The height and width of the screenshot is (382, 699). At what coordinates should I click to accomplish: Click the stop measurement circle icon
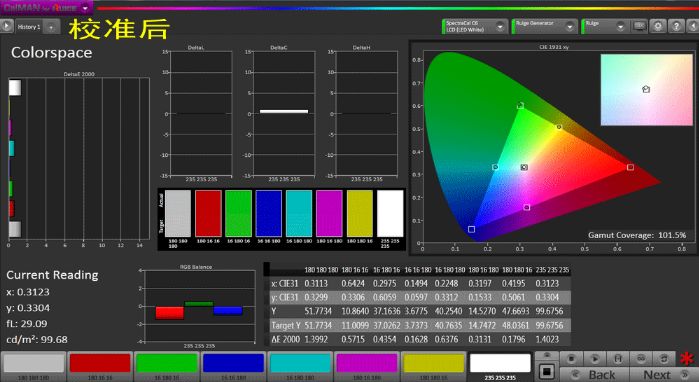(x=571, y=358)
